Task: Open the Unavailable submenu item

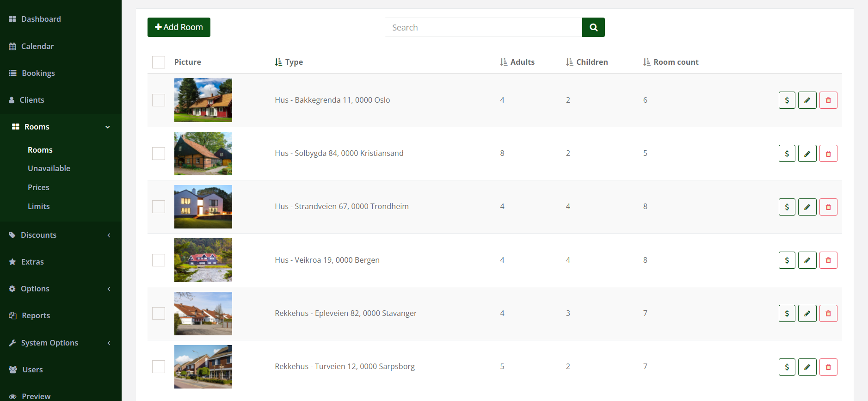Action: (x=49, y=168)
